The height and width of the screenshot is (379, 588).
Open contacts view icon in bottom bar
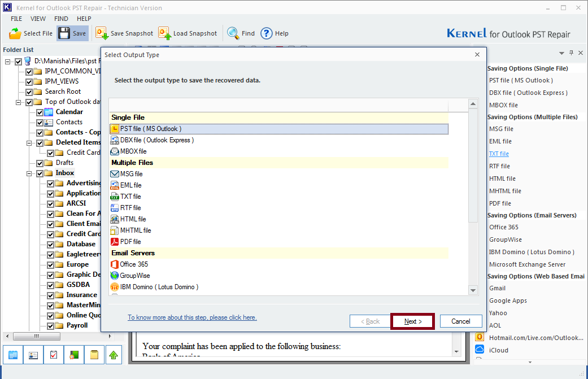point(33,355)
